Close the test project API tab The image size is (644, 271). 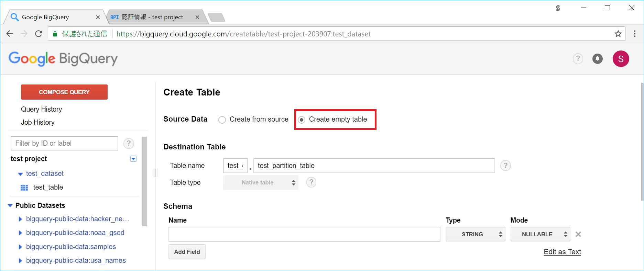point(197,17)
